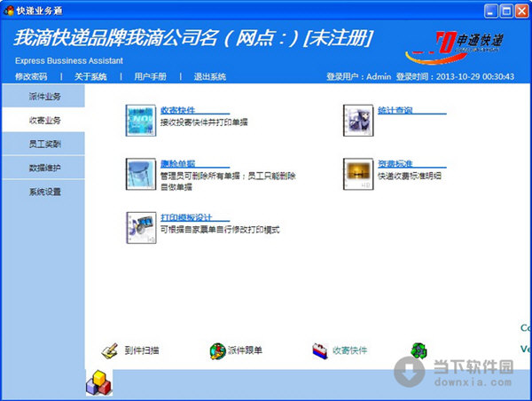Close the 快递业务通 window
Screen dimensions: 532x401
[522, 11]
